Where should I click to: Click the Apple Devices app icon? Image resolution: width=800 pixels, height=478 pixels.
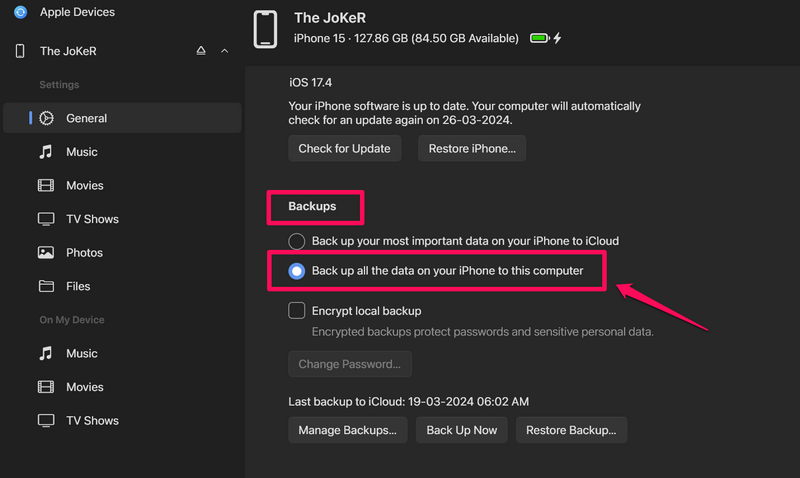(20, 12)
